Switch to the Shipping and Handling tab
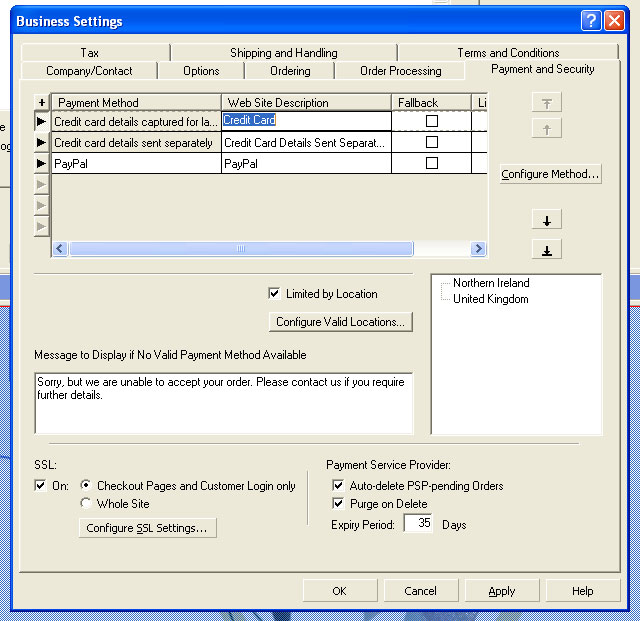The image size is (640, 621). (x=283, y=53)
